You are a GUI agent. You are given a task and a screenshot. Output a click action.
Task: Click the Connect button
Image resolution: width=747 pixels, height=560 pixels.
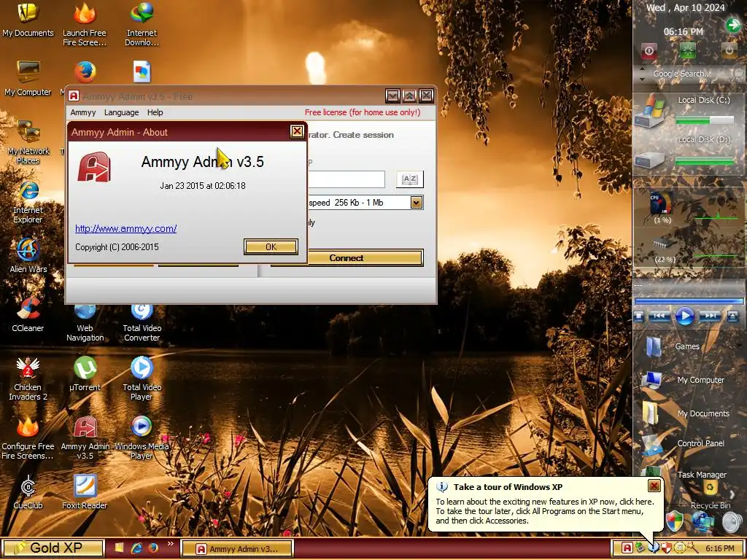365,257
